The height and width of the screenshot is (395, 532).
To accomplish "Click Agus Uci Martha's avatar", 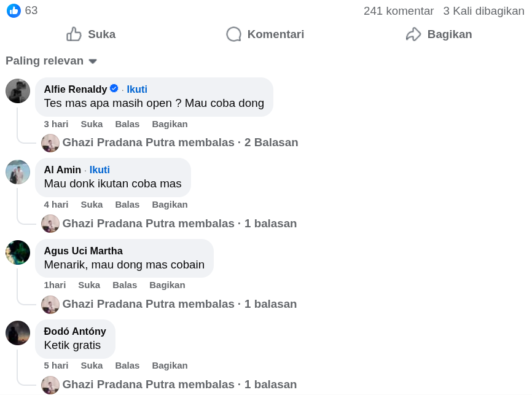I will coord(18,252).
